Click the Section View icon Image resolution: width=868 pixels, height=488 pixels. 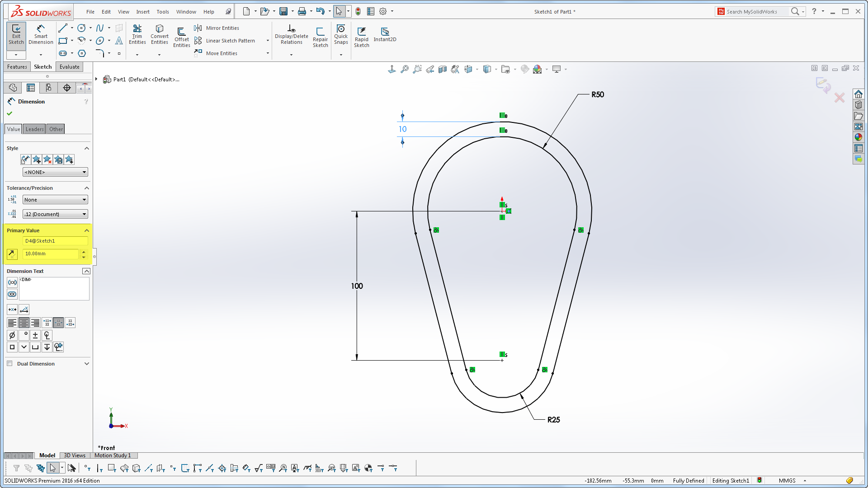443,69
